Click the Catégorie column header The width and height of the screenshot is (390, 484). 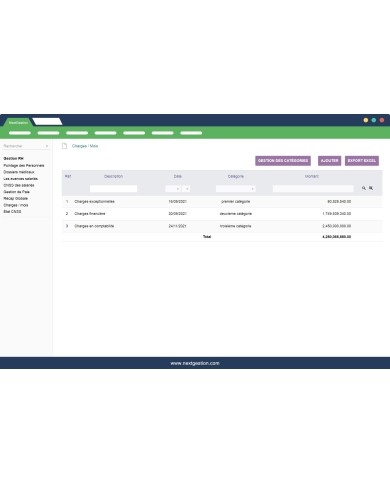(236, 176)
